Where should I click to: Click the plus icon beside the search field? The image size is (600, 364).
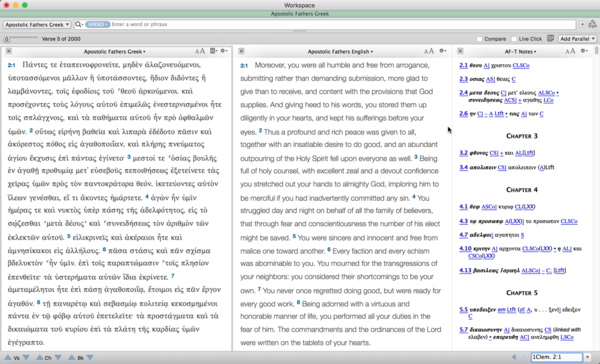click(x=582, y=24)
